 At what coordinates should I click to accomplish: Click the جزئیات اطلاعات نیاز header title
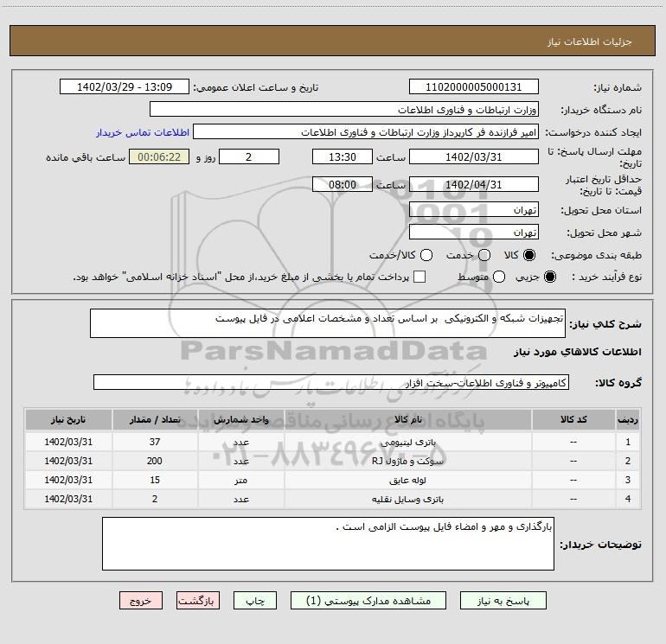[589, 41]
